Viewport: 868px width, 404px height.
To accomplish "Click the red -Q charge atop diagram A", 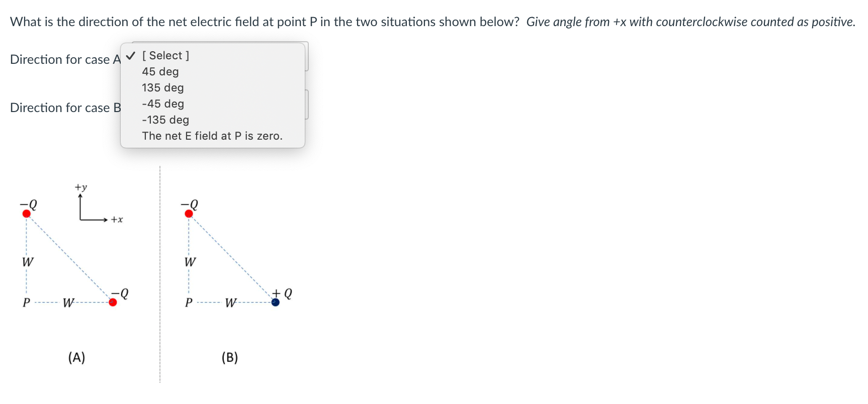I will pos(26,213).
